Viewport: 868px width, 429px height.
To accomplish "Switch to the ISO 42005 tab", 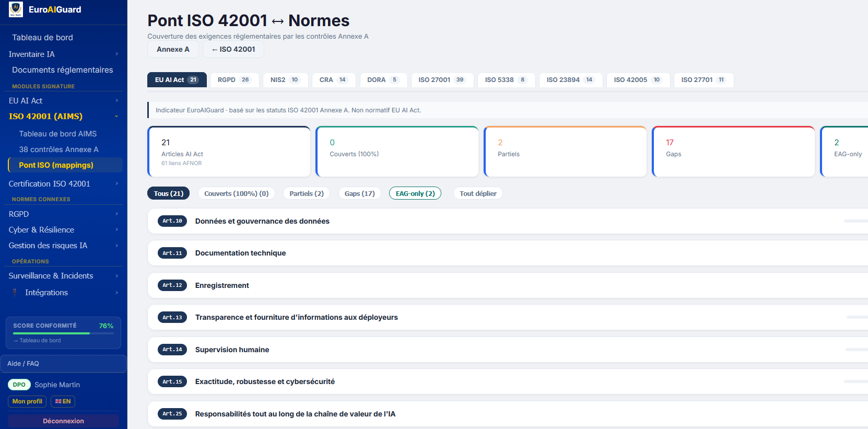I will 638,80.
